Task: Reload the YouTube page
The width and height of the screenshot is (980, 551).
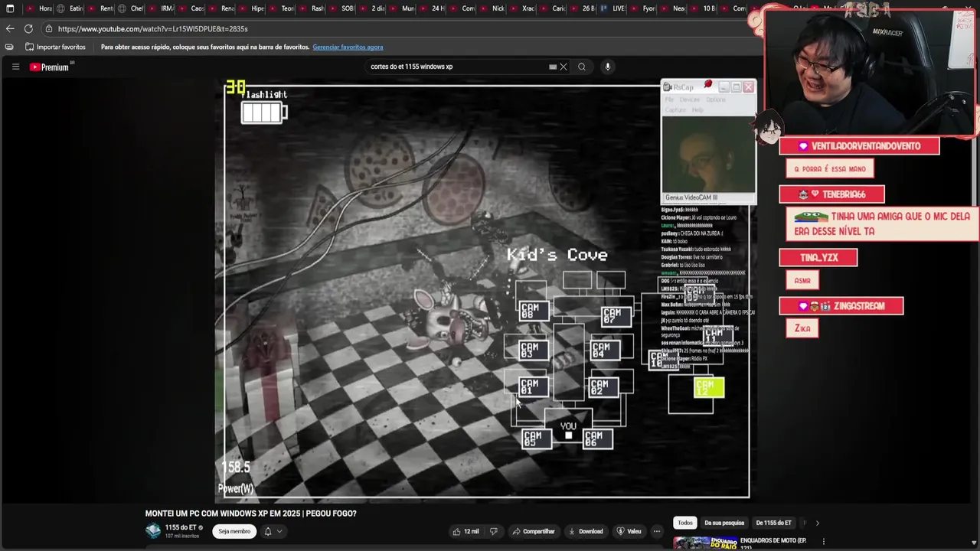Action: (x=28, y=28)
